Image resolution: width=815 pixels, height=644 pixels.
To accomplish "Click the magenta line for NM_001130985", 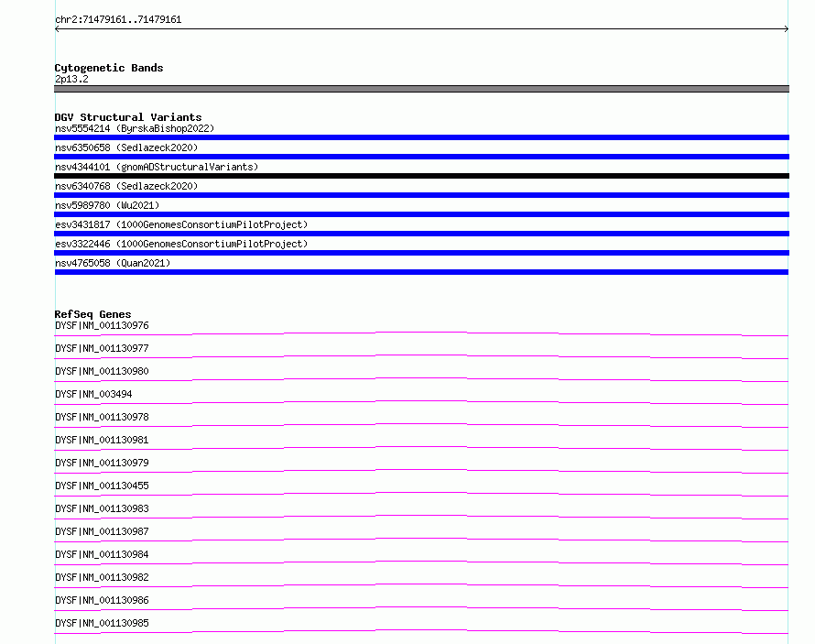I will pyautogui.click(x=421, y=631).
